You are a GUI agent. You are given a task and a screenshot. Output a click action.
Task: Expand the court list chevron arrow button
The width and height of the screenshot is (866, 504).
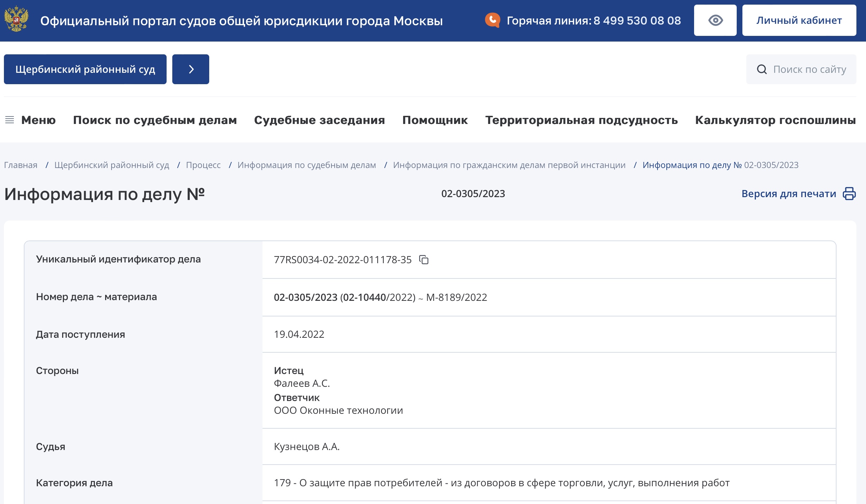[x=191, y=69]
